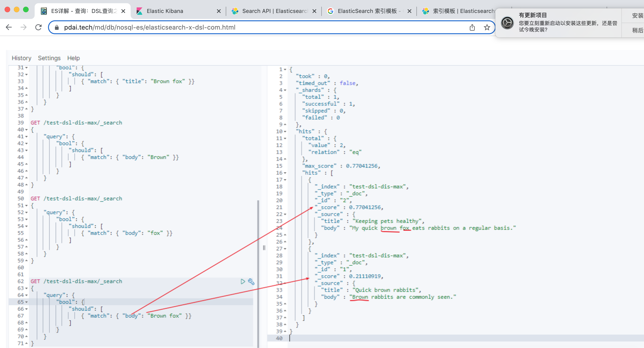Image resolution: width=644 pixels, height=348 pixels.
Task: Collapse the _source fold at output line 22
Action: tap(285, 214)
